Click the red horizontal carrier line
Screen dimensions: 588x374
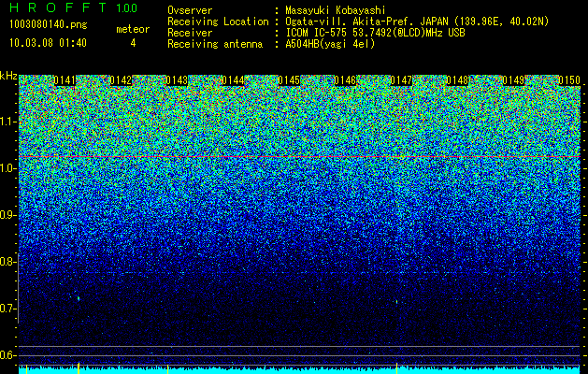[x=299, y=156]
